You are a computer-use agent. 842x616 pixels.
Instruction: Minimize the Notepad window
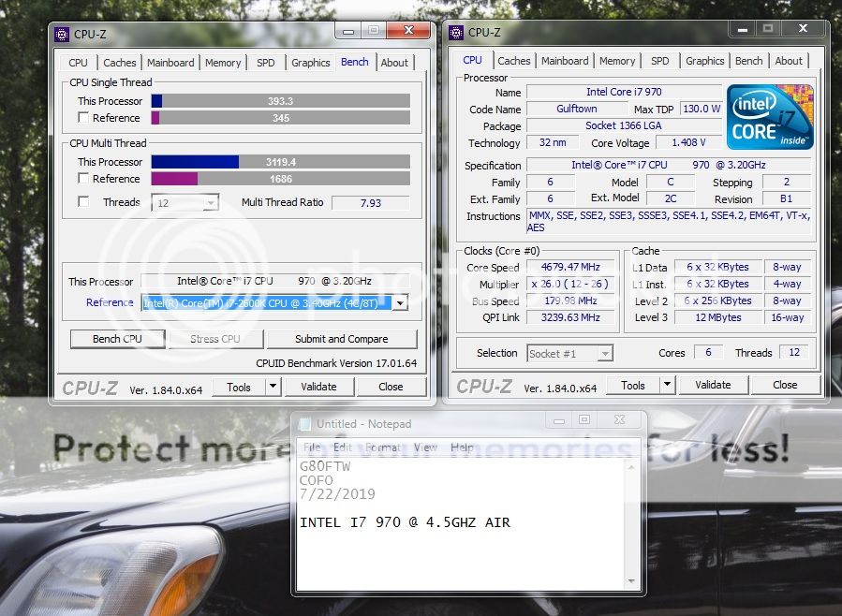(x=554, y=420)
